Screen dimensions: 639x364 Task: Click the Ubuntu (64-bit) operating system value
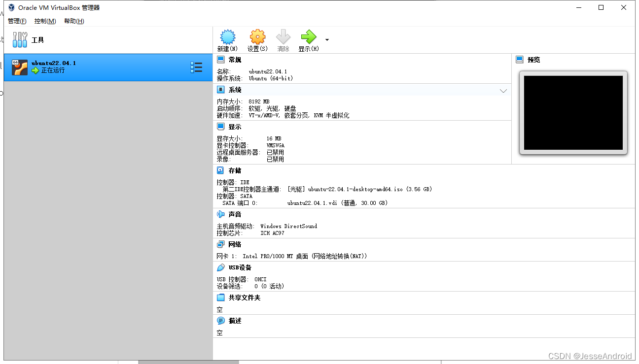[271, 78]
